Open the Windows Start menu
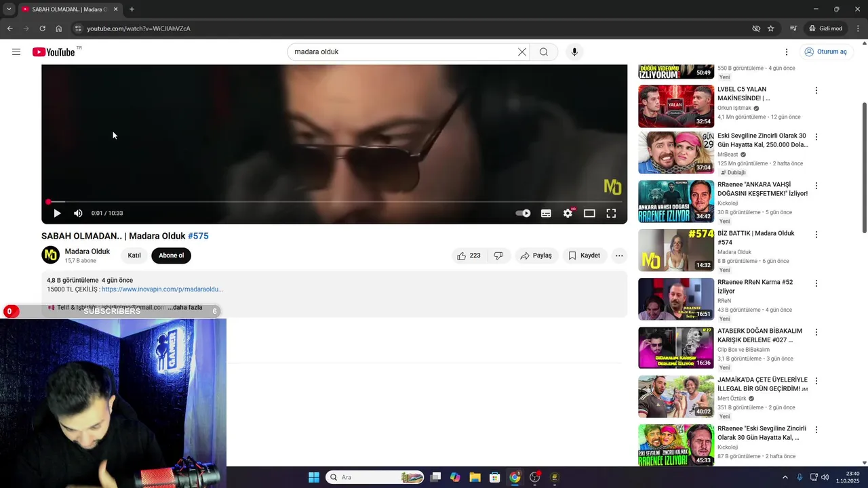The image size is (868, 488). (313, 477)
